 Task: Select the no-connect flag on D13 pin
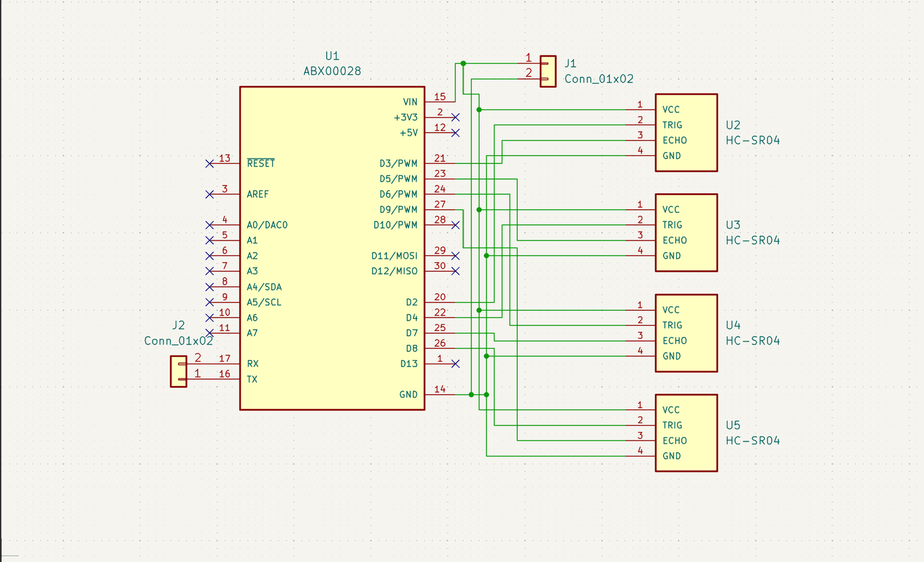[x=455, y=364]
